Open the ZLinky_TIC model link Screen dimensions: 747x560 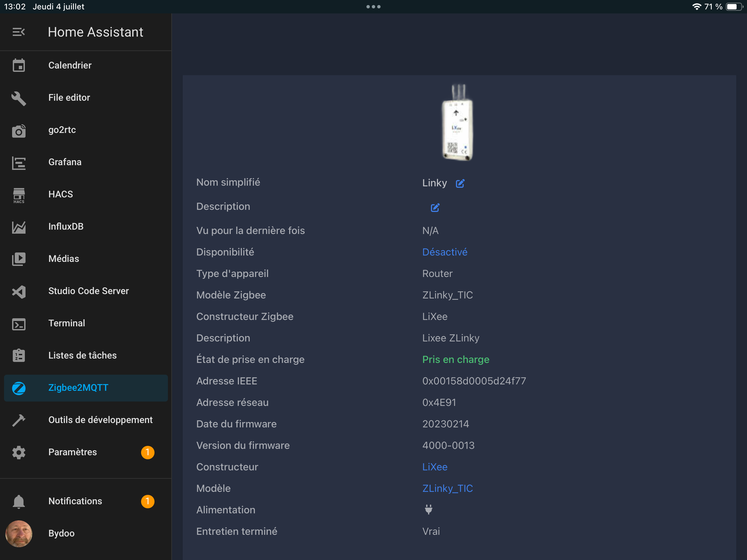(447, 488)
